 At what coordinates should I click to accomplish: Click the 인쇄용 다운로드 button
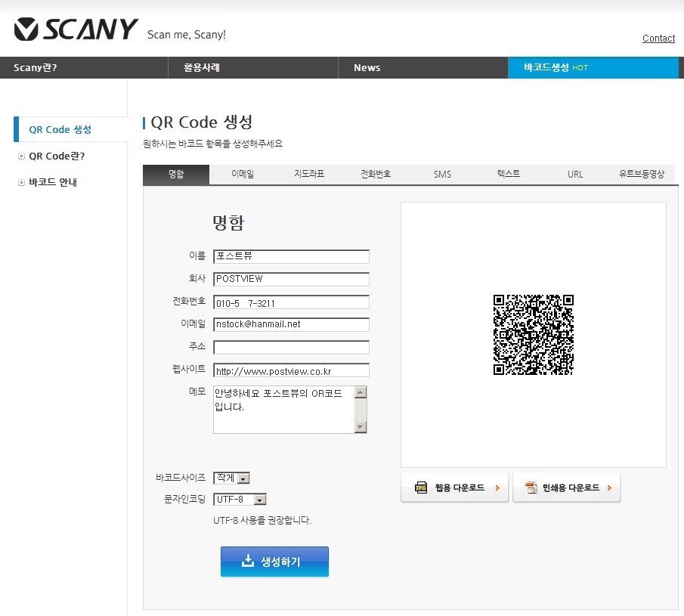click(566, 488)
